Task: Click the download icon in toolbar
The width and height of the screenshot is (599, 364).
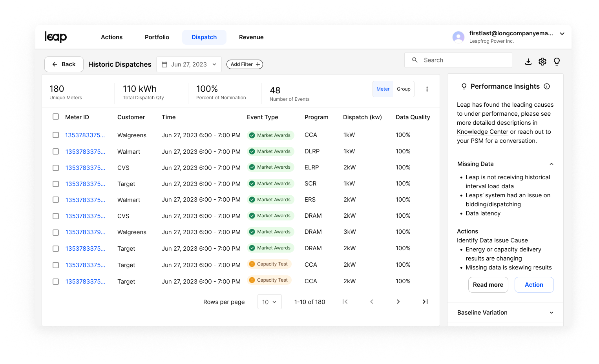Action: (528, 62)
